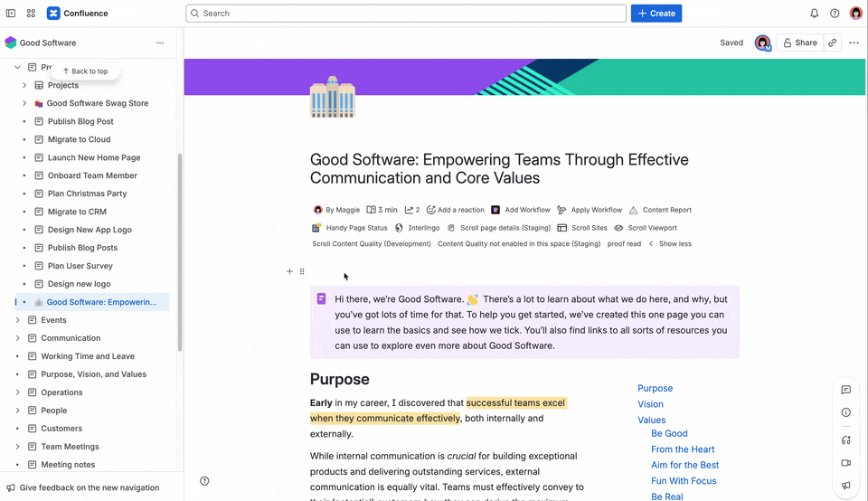This screenshot has height=501, width=868.
Task: Click proof read label in byline
Action: click(624, 243)
